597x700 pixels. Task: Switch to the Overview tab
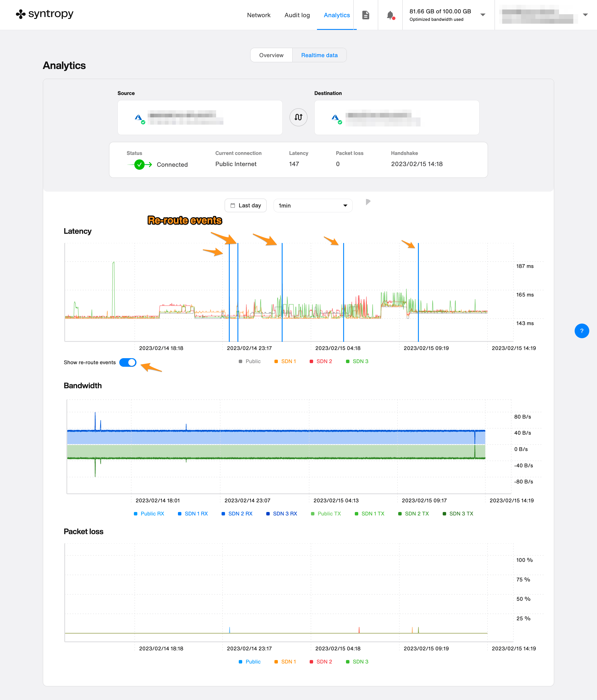(271, 55)
